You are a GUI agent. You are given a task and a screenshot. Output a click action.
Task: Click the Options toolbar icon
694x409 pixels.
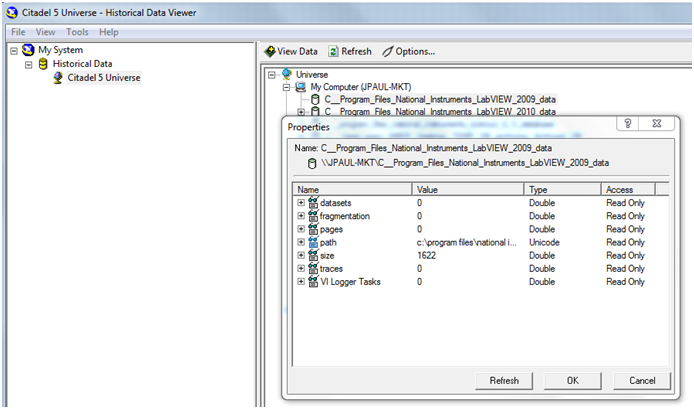(388, 51)
